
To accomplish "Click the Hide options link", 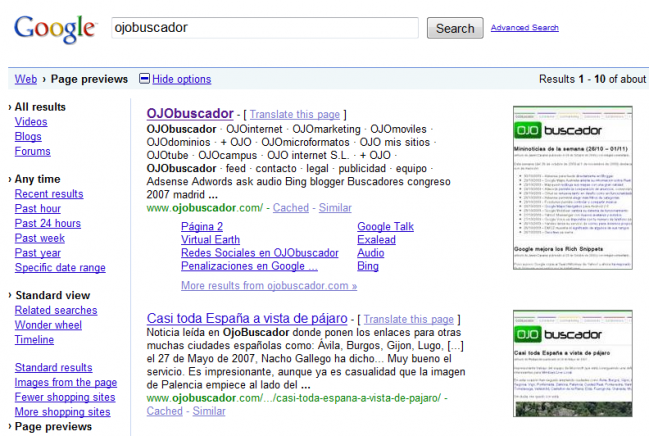I will click(x=182, y=79).
